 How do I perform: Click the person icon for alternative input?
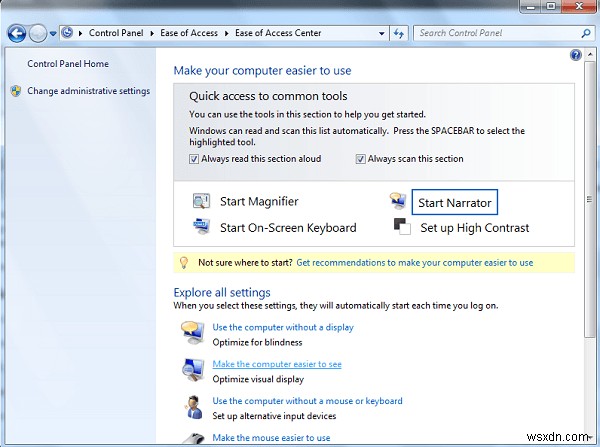(x=194, y=407)
